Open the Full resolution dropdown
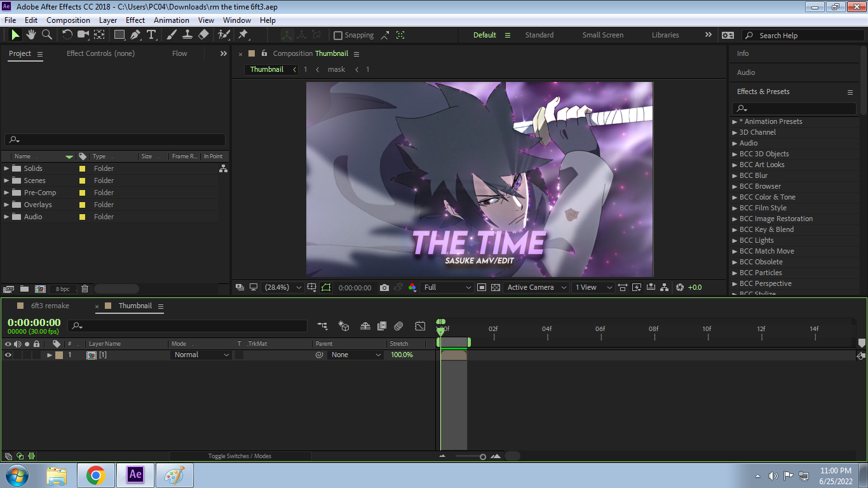868x488 pixels. tap(448, 287)
